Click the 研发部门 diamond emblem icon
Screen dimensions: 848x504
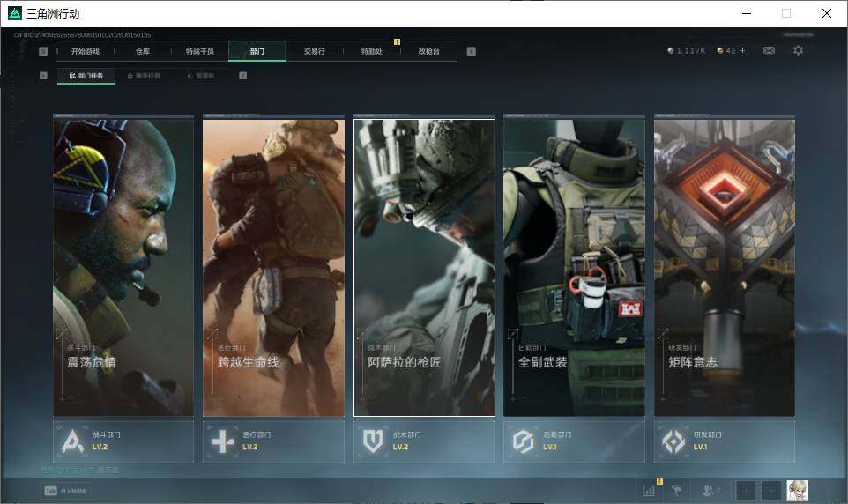click(673, 441)
